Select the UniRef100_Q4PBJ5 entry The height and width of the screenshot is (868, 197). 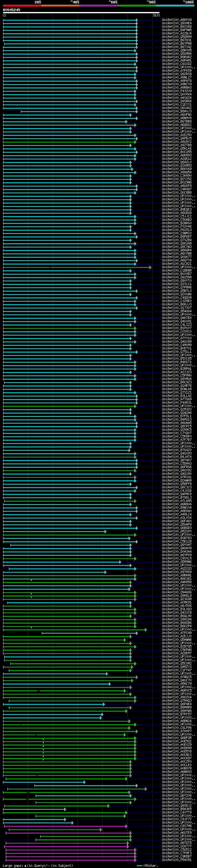tap(177, 139)
